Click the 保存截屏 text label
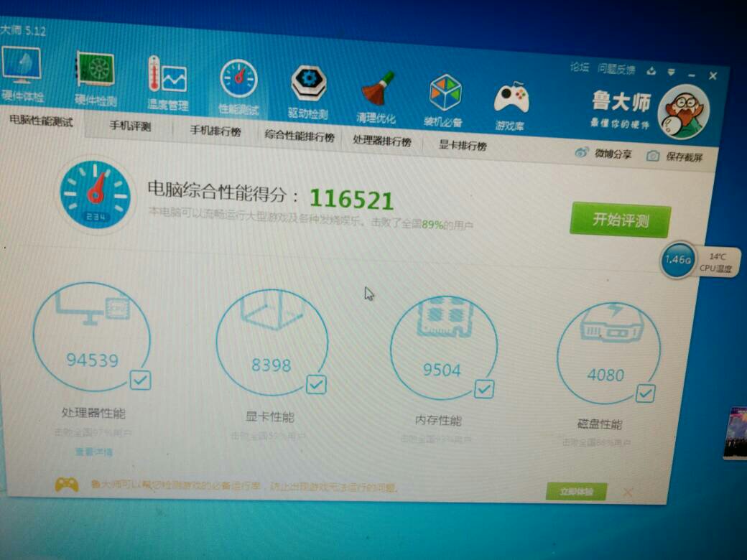747x560 pixels. tap(684, 157)
